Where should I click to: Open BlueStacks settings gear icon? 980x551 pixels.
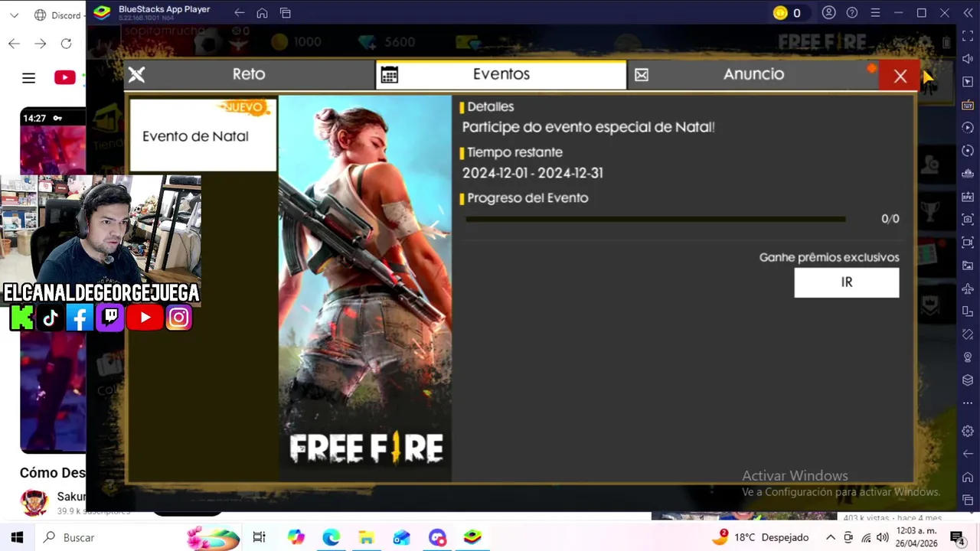point(968,431)
